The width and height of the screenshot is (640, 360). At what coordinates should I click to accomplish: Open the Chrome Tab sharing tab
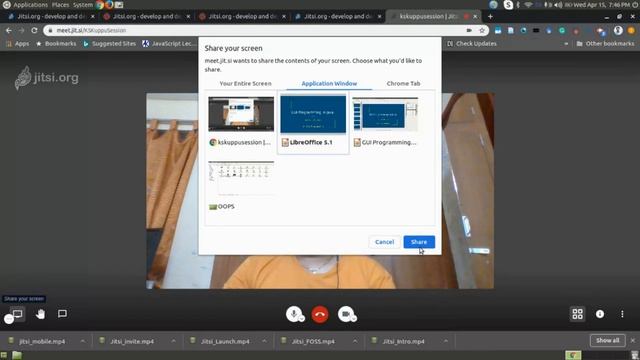pyautogui.click(x=403, y=83)
